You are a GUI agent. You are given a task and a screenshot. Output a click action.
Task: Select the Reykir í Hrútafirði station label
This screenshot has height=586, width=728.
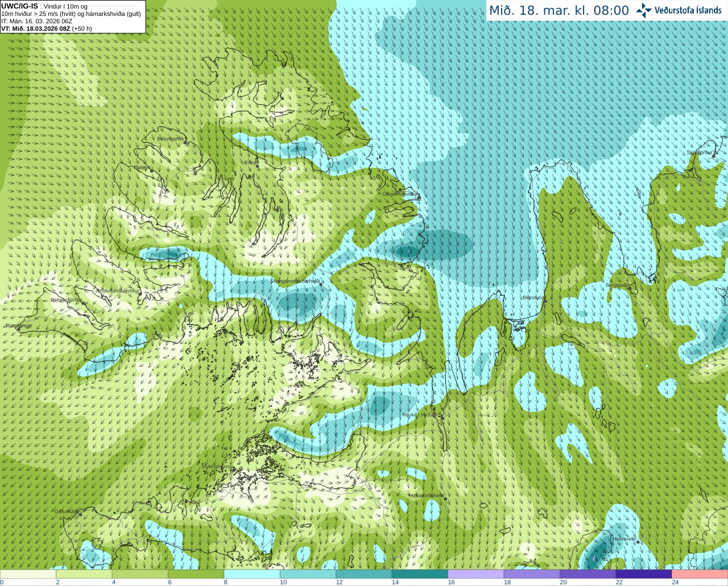tap(421, 415)
